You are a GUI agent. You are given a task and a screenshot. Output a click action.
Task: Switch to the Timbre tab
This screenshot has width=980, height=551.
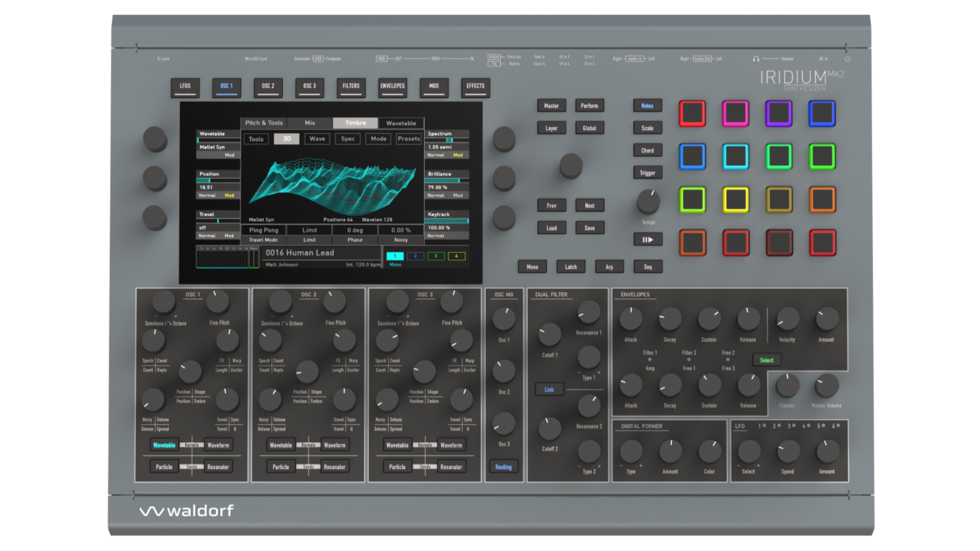(x=355, y=123)
